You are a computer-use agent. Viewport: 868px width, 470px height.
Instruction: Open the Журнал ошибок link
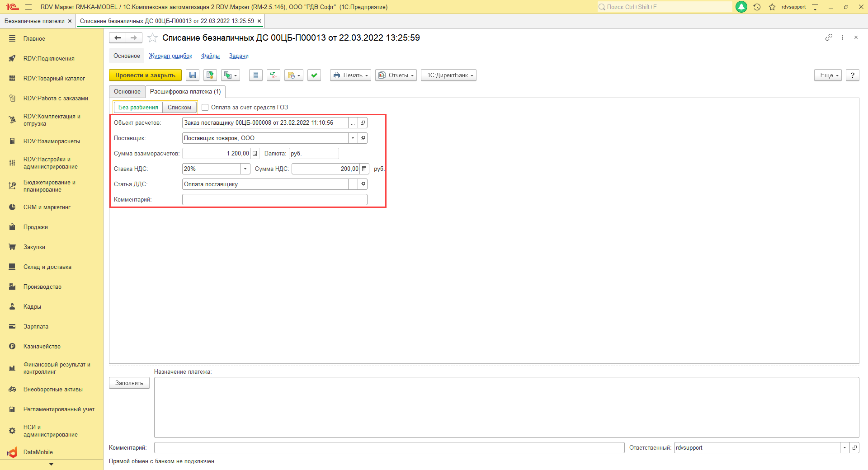point(170,56)
